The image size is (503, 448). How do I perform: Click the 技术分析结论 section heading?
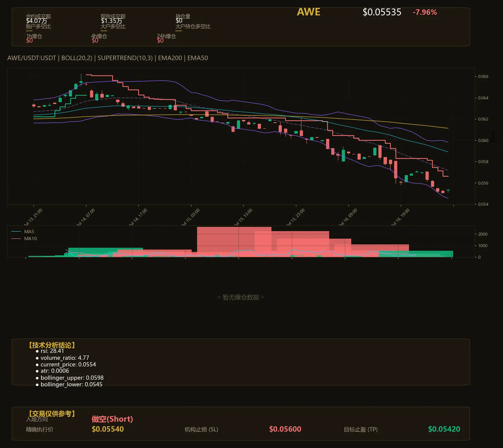[52, 345]
